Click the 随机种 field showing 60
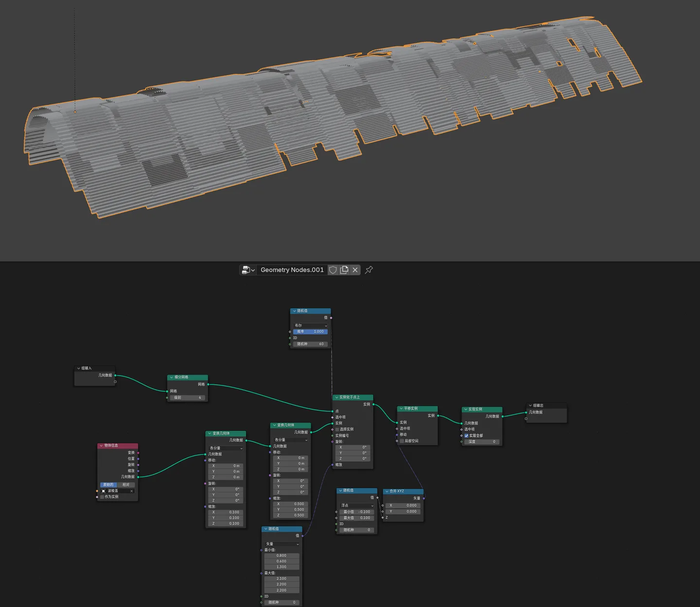Viewport: 700px width, 607px height. coord(311,344)
